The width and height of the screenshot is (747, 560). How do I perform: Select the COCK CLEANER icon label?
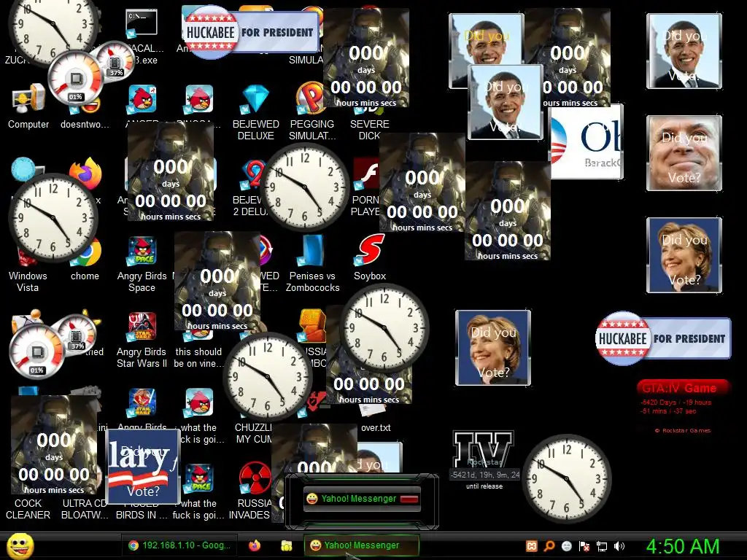[28, 509]
